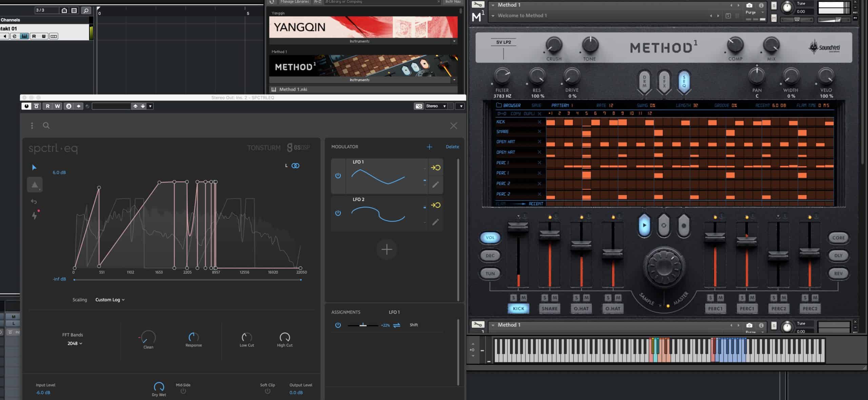Bypass SPCTRLEQ using the plugin power button
The image size is (868, 400).
tap(26, 106)
